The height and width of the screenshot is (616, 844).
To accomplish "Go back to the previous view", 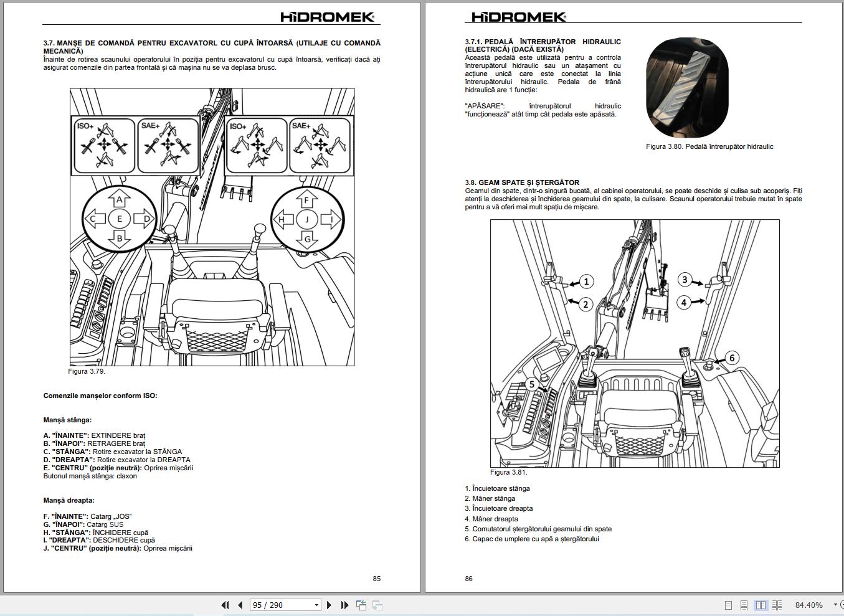I will [x=361, y=605].
